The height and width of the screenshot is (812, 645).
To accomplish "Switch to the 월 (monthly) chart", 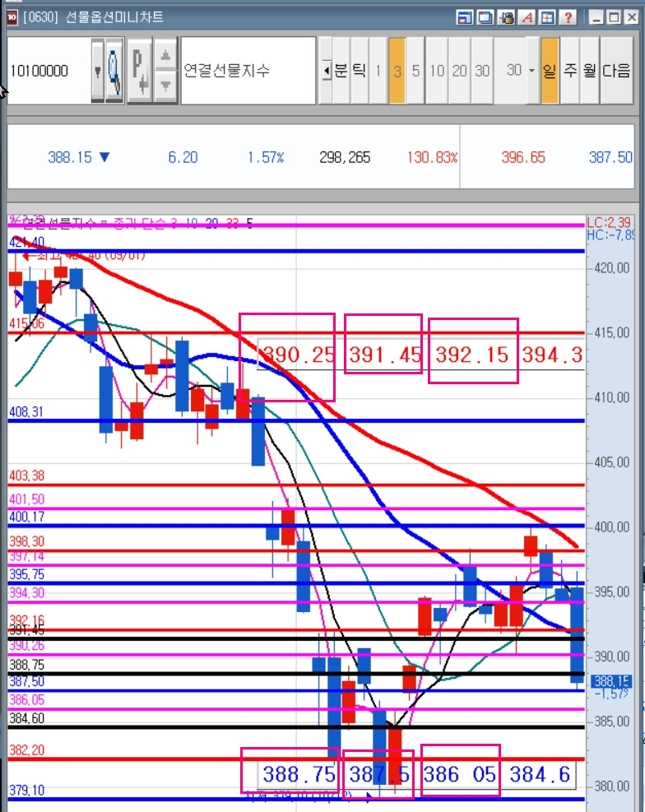I will point(590,71).
